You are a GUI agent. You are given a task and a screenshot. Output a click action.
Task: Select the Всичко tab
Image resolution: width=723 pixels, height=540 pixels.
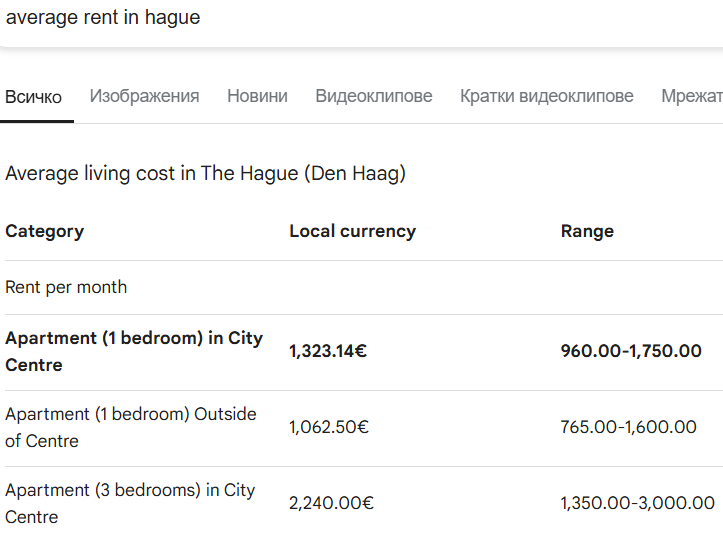click(34, 97)
